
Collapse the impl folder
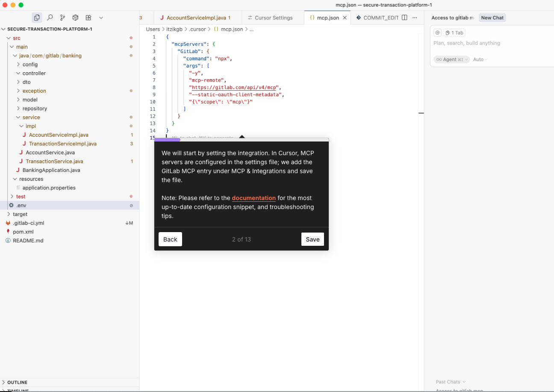pyautogui.click(x=31, y=126)
